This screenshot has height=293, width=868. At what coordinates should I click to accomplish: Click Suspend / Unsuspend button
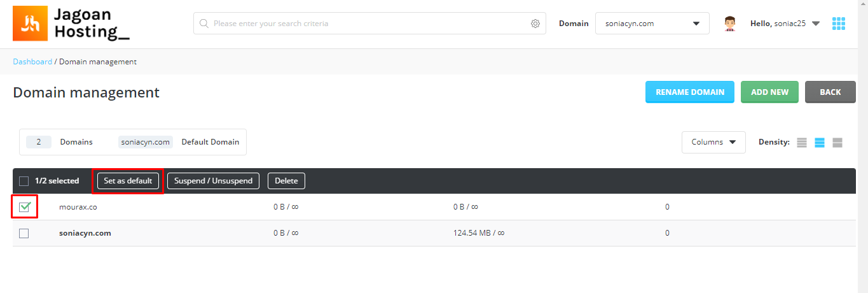click(214, 181)
